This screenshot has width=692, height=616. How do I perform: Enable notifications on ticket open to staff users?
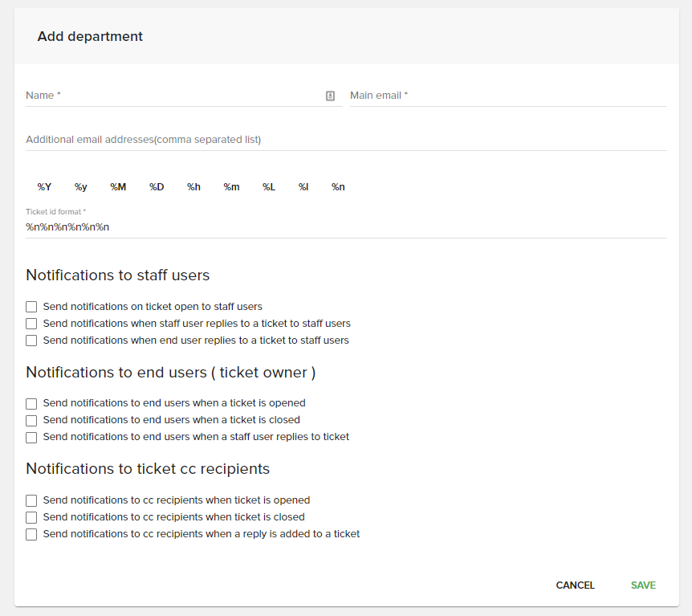point(31,306)
